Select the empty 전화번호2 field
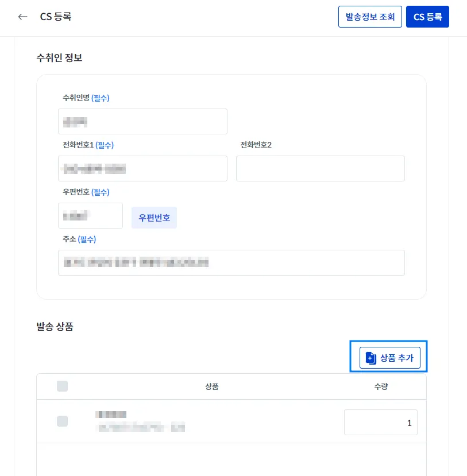The height and width of the screenshot is (476, 467). 320,169
